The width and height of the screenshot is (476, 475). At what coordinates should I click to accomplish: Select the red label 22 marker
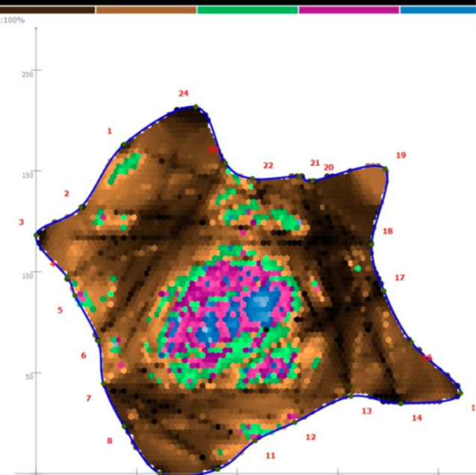click(268, 165)
